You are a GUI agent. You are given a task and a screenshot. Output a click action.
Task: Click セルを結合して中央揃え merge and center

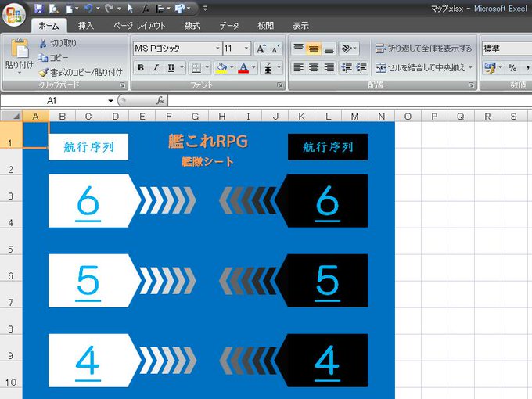pyautogui.click(x=420, y=68)
